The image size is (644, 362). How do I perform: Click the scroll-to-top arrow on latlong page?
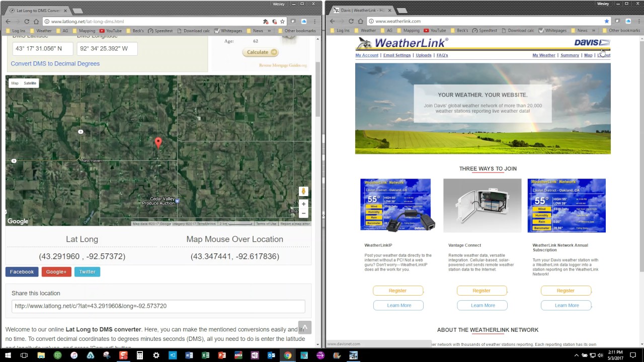point(304,328)
